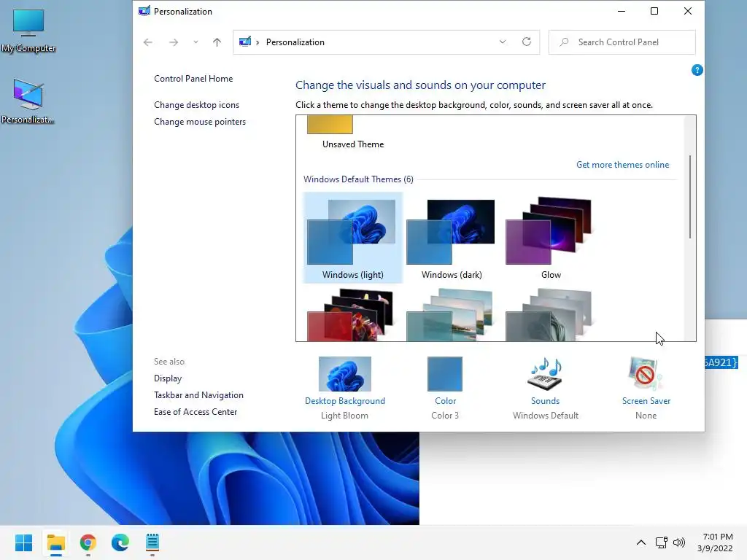Viewport: 747px width, 560px height.
Task: Refresh the Personalization page
Action: pos(527,42)
